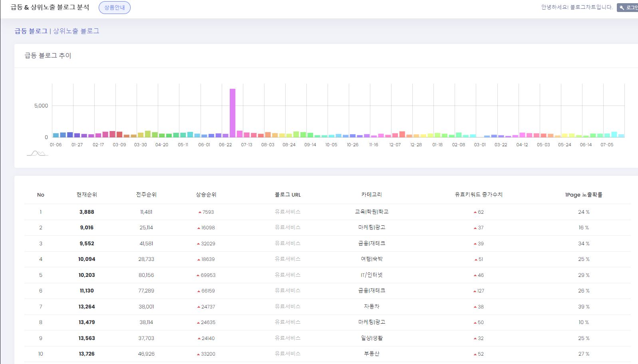638x364 pixels.
Task: Click the red up arrow beside 33200
Action: 199,354
